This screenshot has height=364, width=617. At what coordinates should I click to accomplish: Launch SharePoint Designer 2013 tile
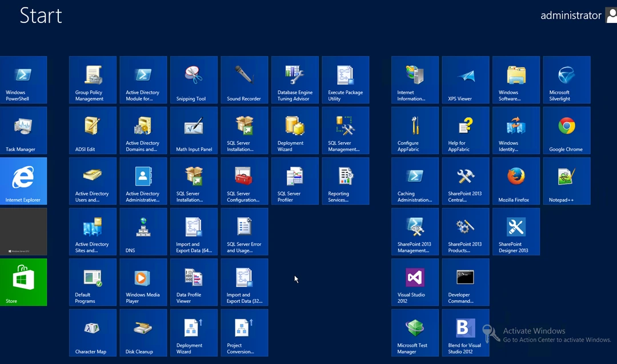pos(516,231)
